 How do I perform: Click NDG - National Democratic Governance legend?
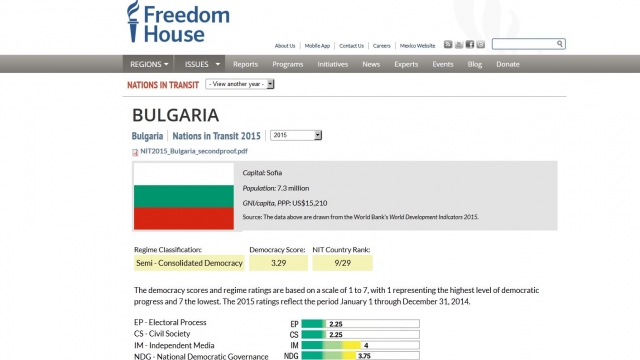201,356
